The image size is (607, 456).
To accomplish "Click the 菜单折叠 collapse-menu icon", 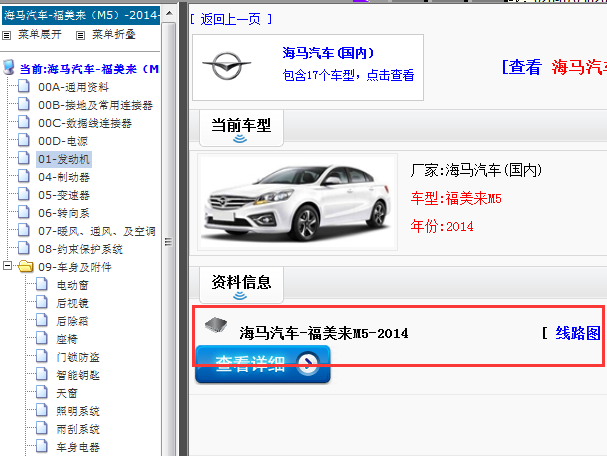I will (x=80, y=36).
